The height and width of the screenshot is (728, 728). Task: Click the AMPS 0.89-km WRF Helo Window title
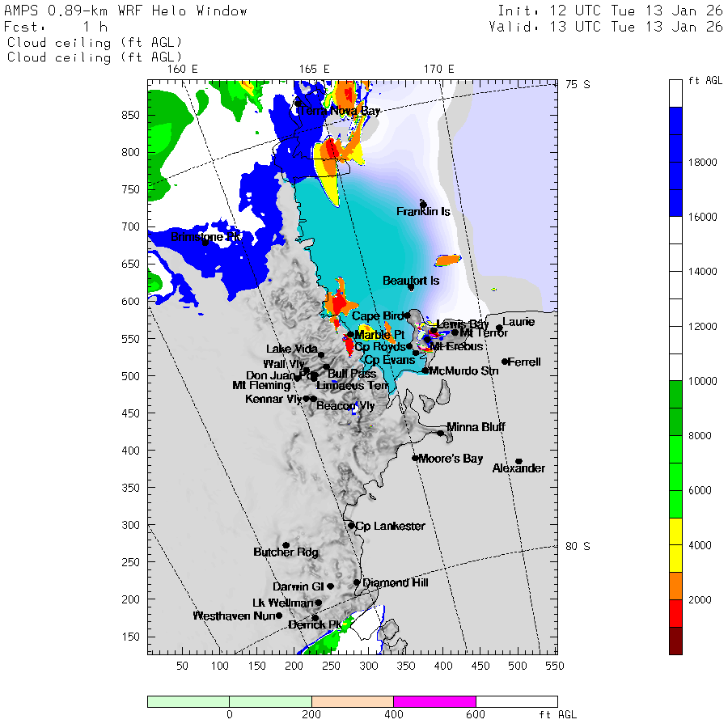125,11
